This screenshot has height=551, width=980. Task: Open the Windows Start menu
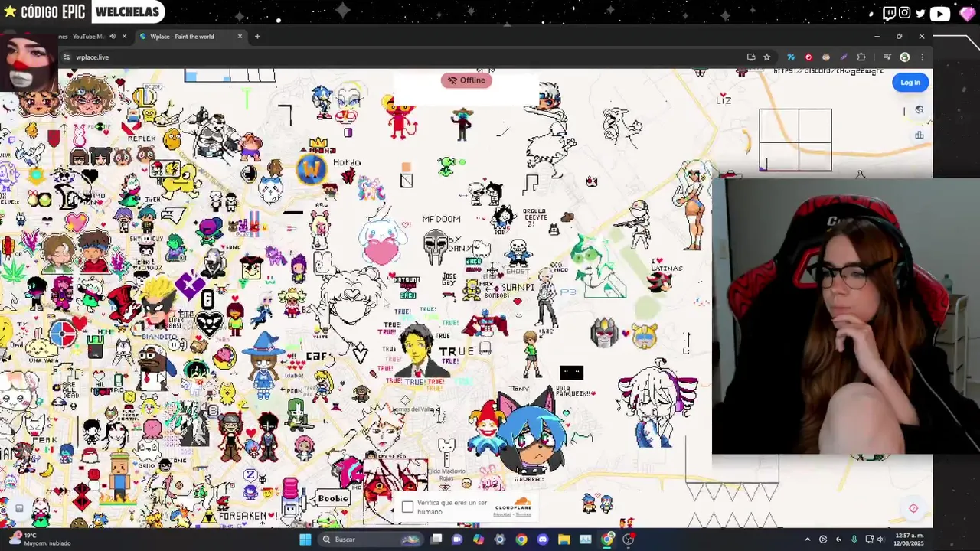[x=305, y=540]
